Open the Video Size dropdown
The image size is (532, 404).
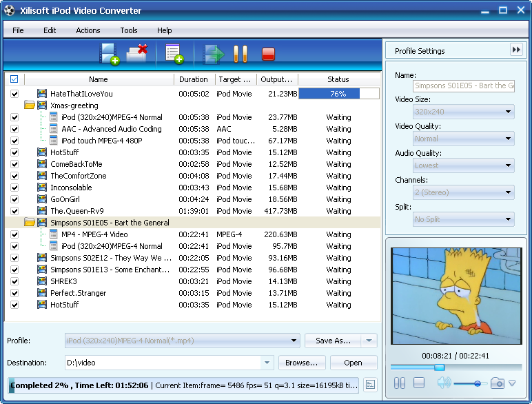point(464,112)
